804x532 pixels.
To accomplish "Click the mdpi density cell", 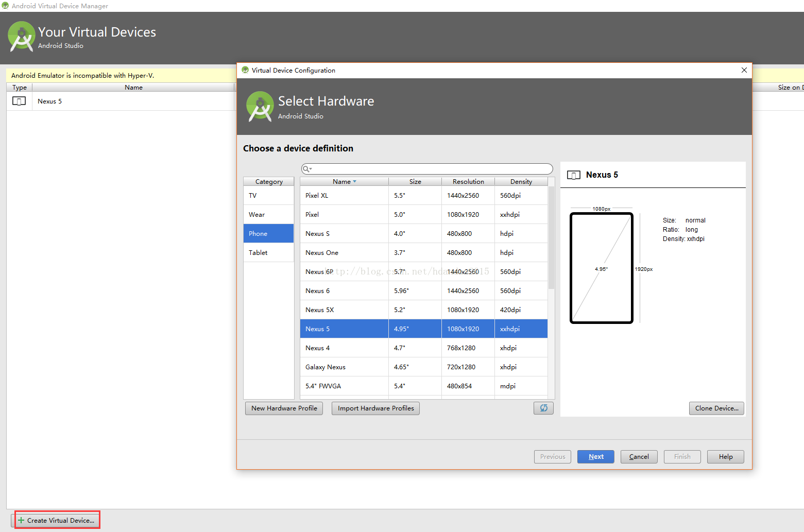I will coord(521,386).
